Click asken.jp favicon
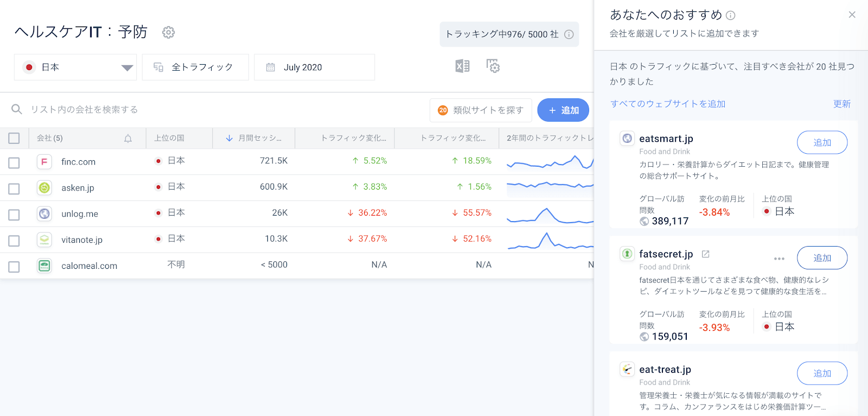 coord(44,188)
